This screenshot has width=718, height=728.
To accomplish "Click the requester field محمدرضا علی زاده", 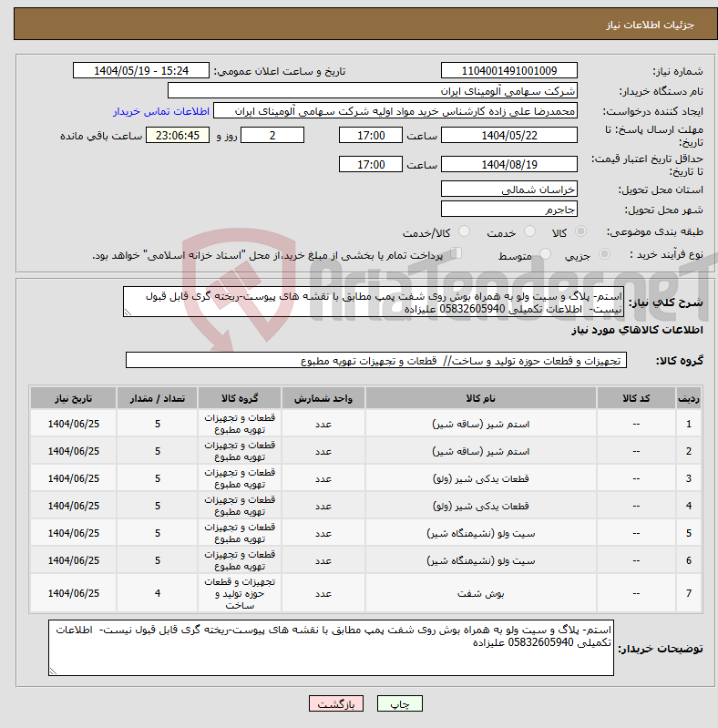I will (x=395, y=111).
